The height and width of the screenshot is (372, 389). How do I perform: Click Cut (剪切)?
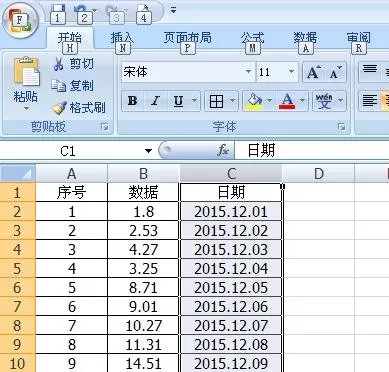coord(73,63)
